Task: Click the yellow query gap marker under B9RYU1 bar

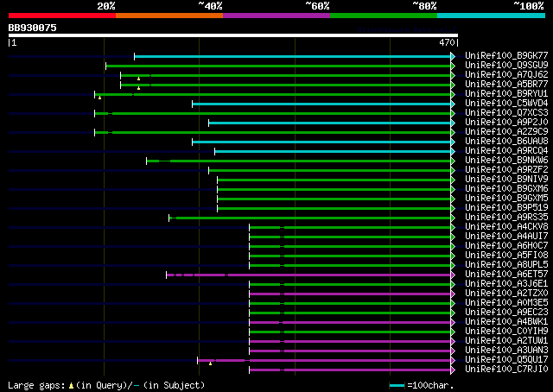Action: [x=100, y=98]
